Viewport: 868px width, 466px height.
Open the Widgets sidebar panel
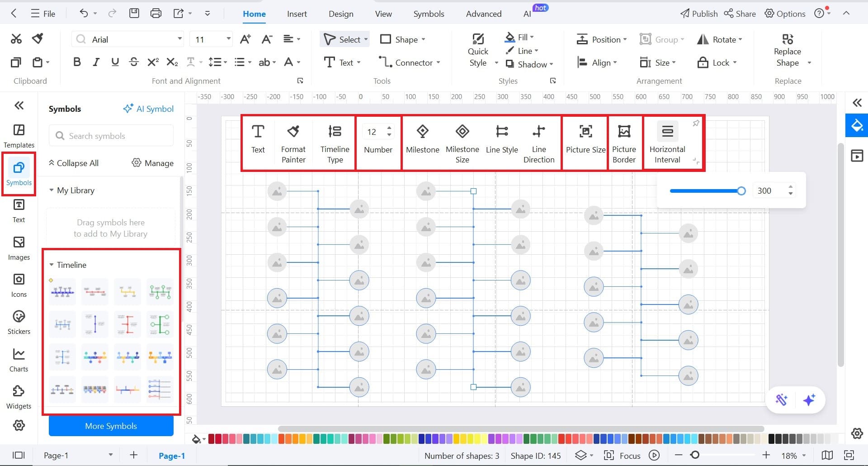(x=19, y=397)
